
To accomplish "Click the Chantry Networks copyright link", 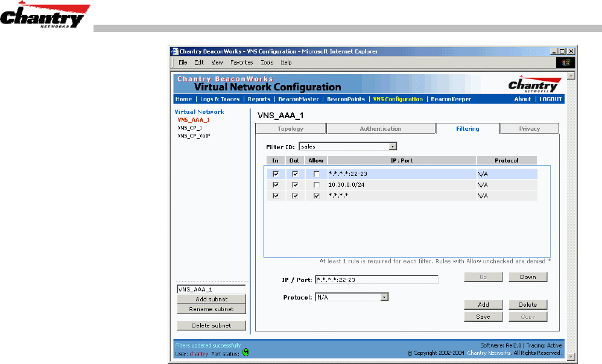I will [489, 353].
